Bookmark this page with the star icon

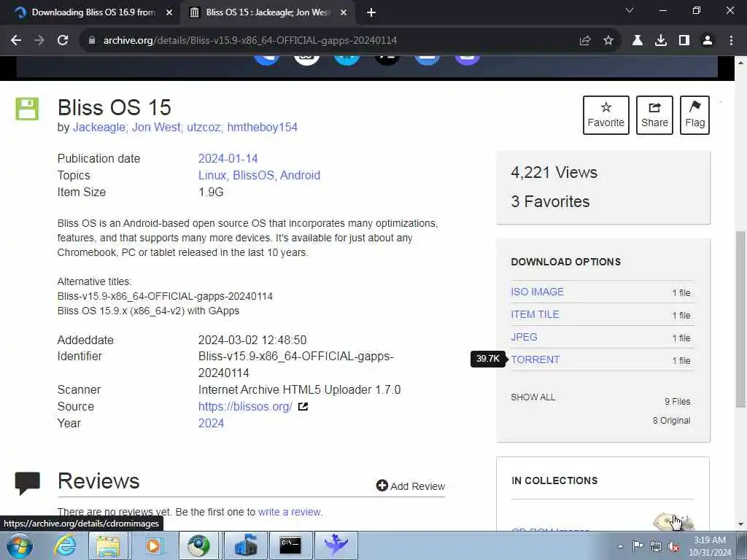click(x=608, y=41)
